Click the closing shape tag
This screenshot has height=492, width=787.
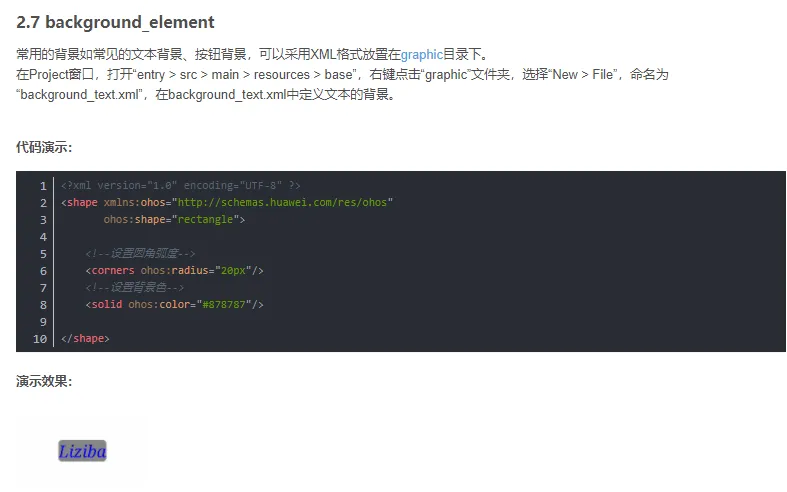[85, 338]
